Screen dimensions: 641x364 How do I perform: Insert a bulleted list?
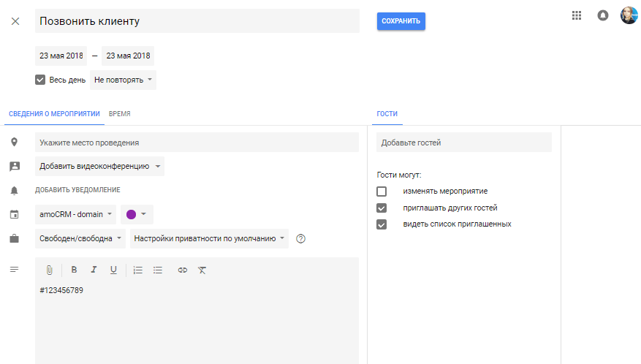(x=158, y=270)
